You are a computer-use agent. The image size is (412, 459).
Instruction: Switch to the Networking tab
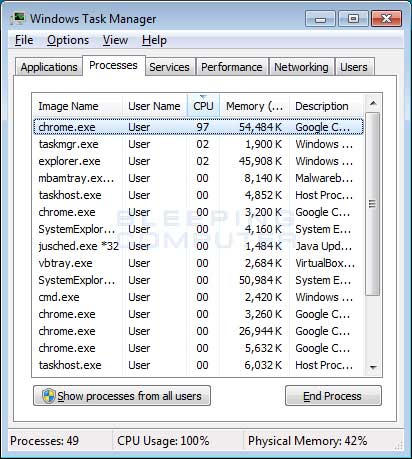pos(301,67)
